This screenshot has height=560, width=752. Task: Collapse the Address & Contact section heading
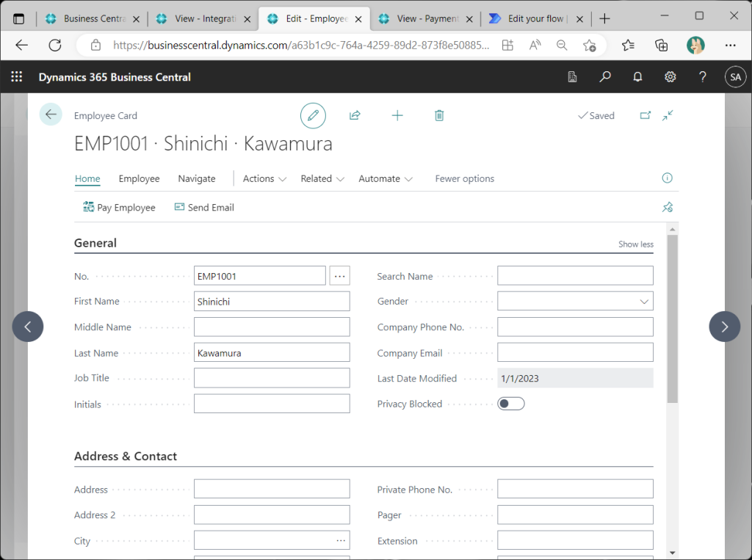pyautogui.click(x=126, y=456)
